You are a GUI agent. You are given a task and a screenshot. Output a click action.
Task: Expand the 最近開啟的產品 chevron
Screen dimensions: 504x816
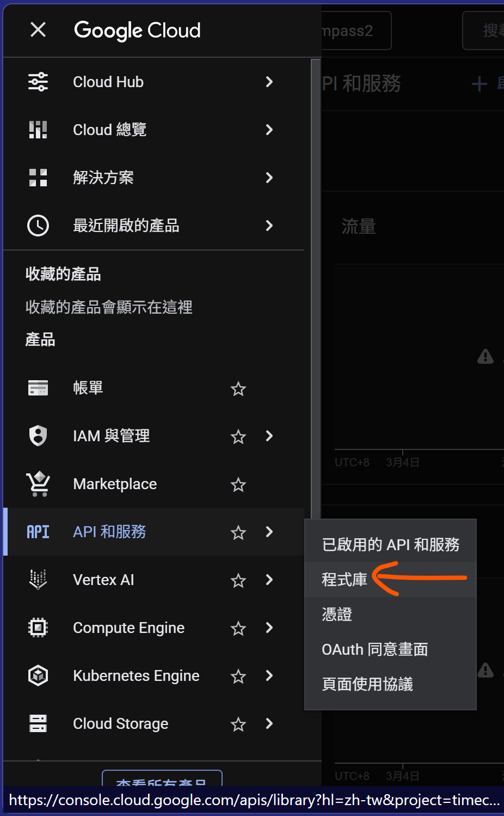[269, 226]
